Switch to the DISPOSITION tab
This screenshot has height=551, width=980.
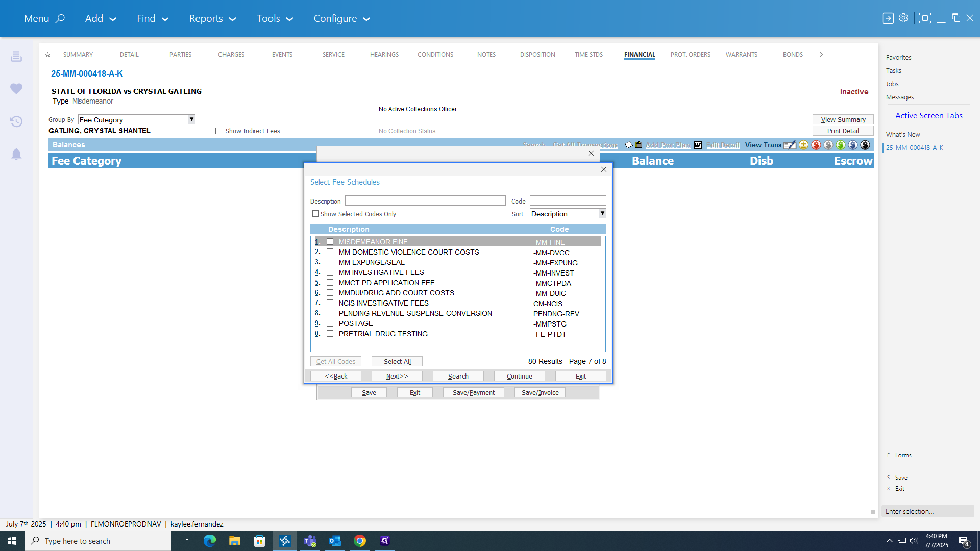coord(537,55)
